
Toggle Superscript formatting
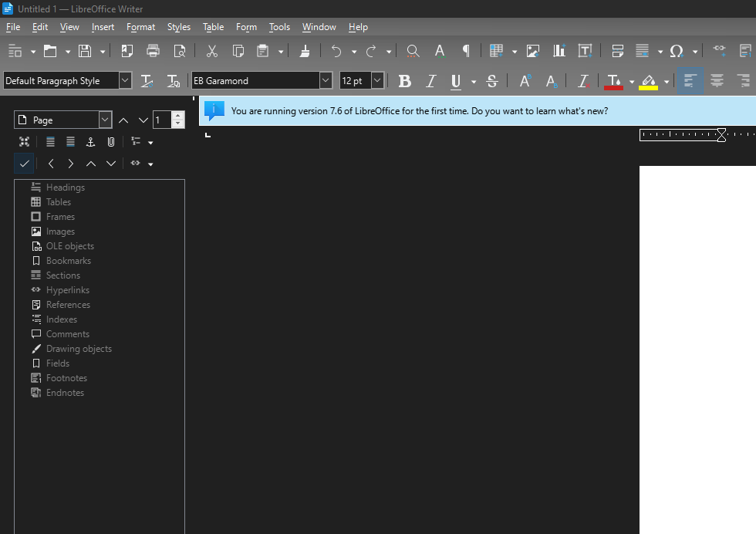coord(525,81)
